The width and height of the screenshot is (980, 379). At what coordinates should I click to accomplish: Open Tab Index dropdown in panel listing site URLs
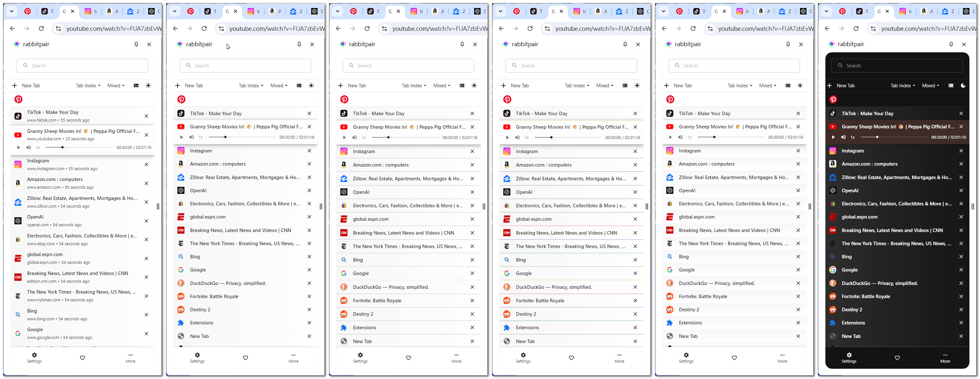pos(88,86)
